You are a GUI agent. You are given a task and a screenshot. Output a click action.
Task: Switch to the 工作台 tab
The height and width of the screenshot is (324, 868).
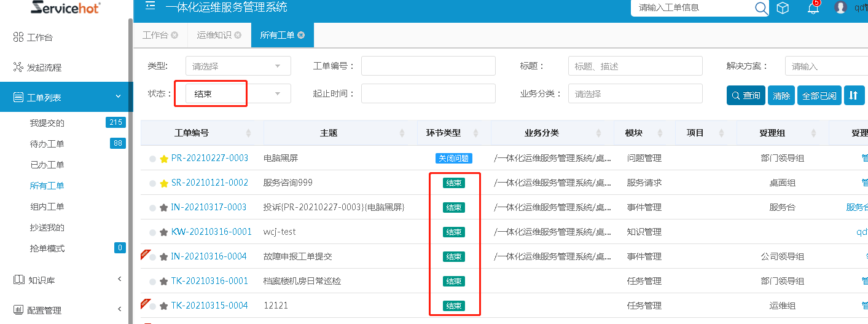pos(155,35)
